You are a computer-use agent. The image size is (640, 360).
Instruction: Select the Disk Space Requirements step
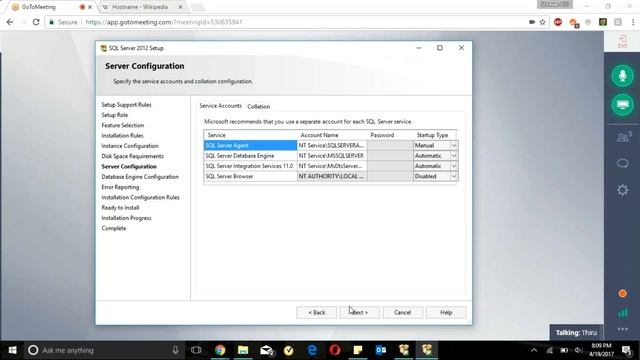(132, 156)
